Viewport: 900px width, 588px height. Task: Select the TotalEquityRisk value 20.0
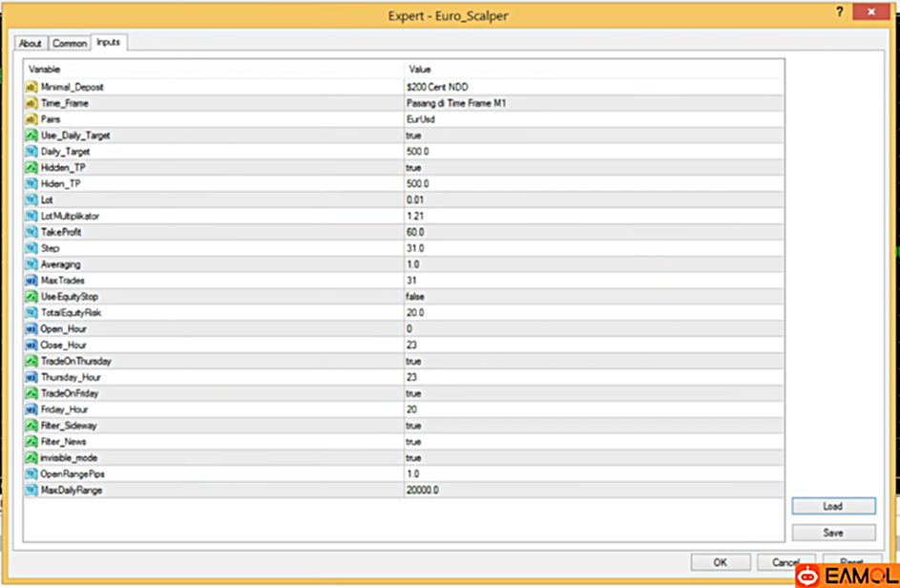[x=415, y=313]
